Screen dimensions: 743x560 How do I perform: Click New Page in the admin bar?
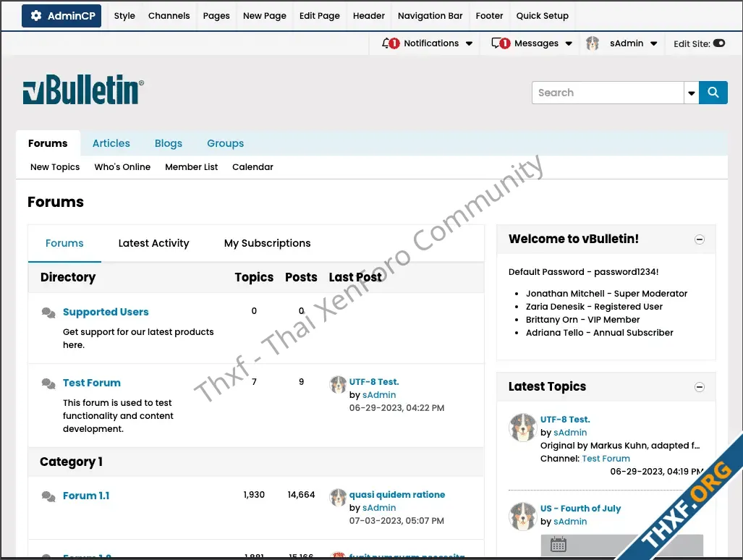(264, 16)
